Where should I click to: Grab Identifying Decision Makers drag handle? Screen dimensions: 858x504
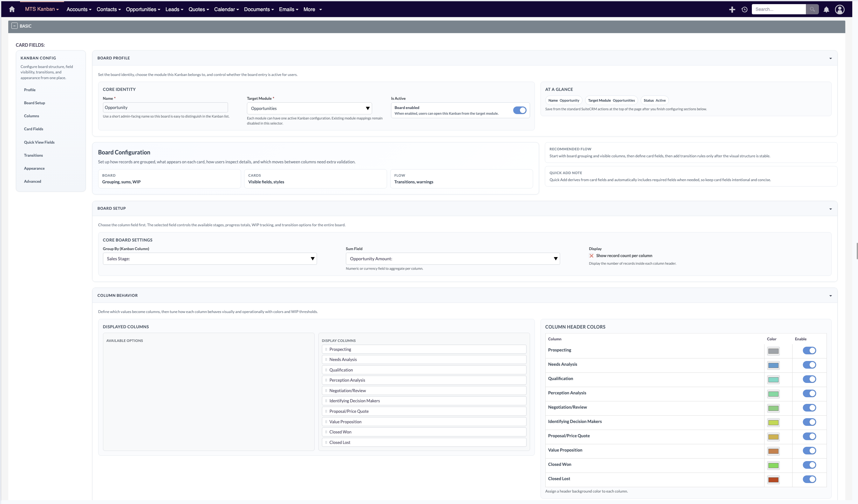(326, 401)
